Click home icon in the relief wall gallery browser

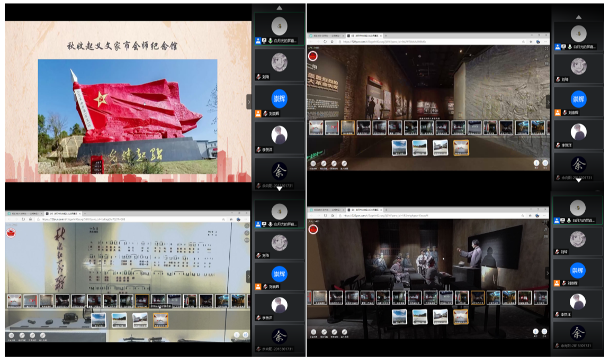[332, 41]
